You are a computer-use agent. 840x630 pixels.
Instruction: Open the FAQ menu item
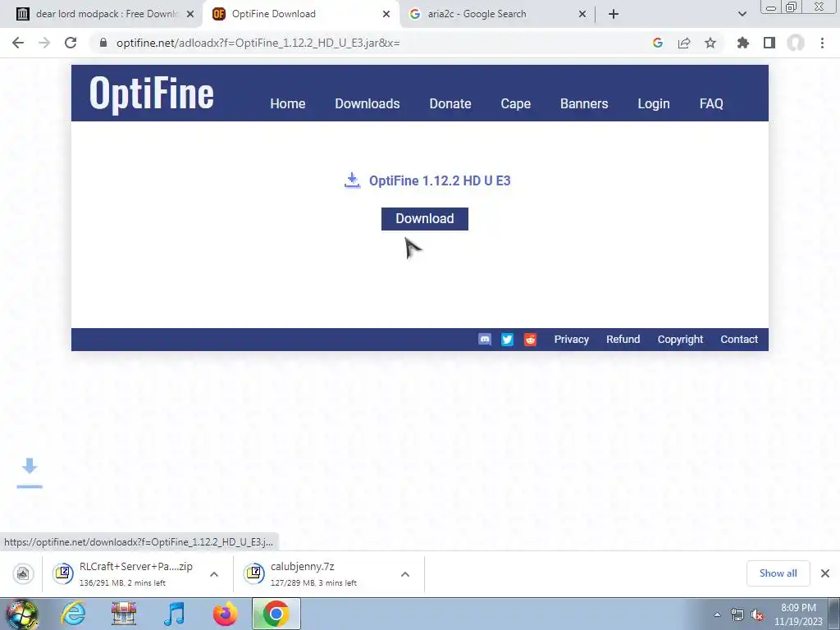(x=711, y=103)
